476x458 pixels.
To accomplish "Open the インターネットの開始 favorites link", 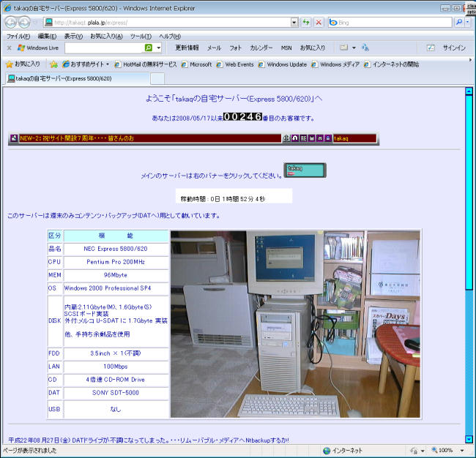I will pyautogui.click(x=392, y=64).
